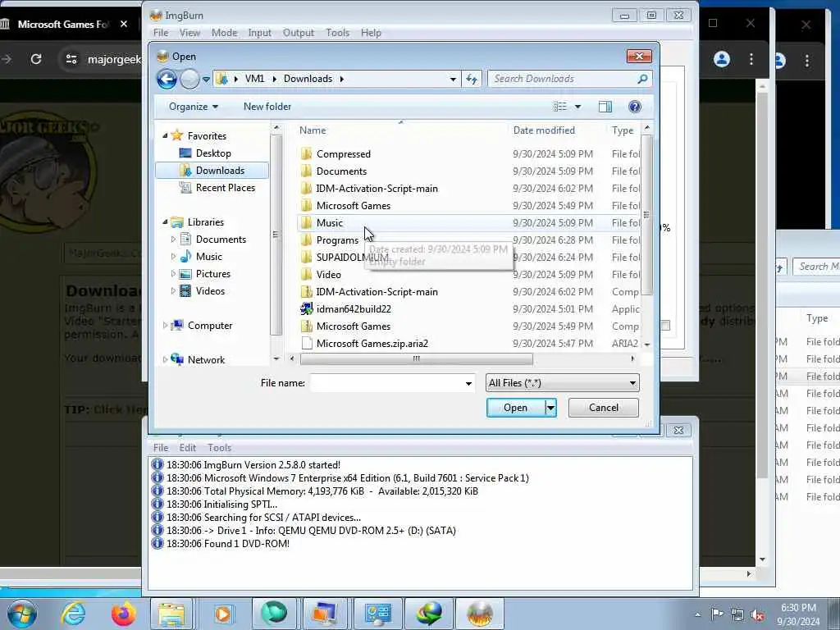
Task: Select Recent Places in Favorites
Action: (x=225, y=188)
